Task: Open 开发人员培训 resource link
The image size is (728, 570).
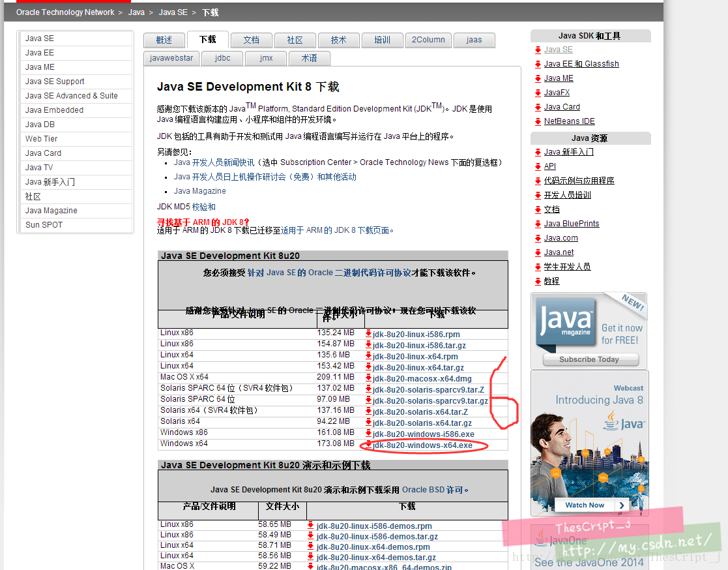Action: [568, 195]
